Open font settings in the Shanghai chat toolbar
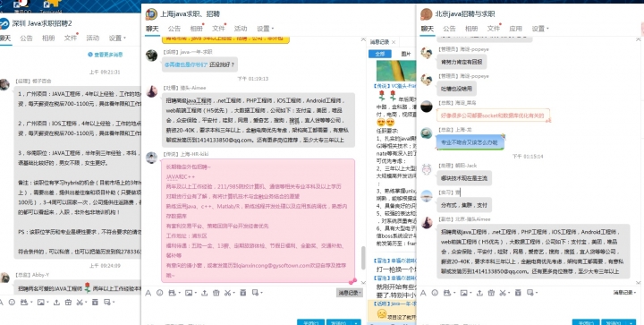Viewport: 644px width, 325px height. tap(148, 293)
